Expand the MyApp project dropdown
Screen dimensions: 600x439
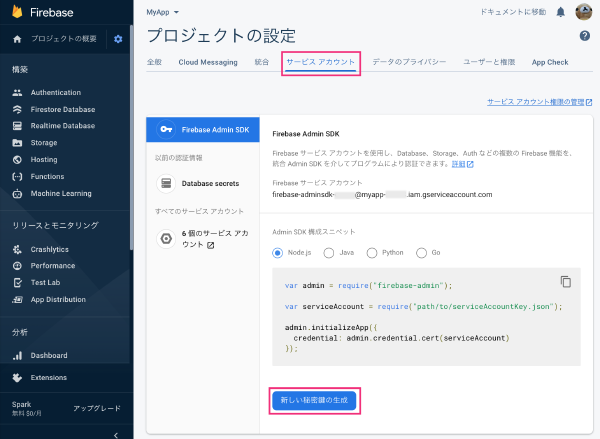click(x=163, y=12)
